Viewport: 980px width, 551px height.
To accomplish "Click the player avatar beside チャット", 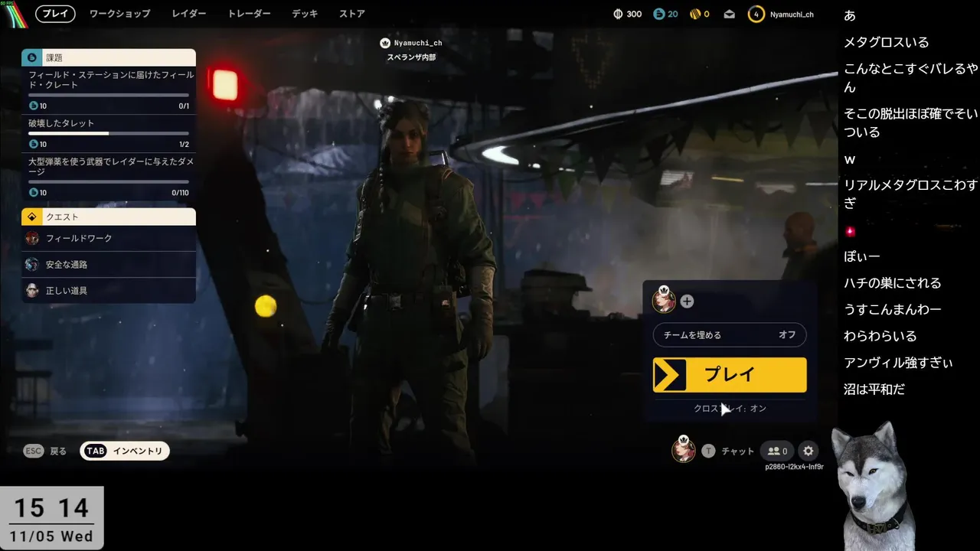I will 683,450.
